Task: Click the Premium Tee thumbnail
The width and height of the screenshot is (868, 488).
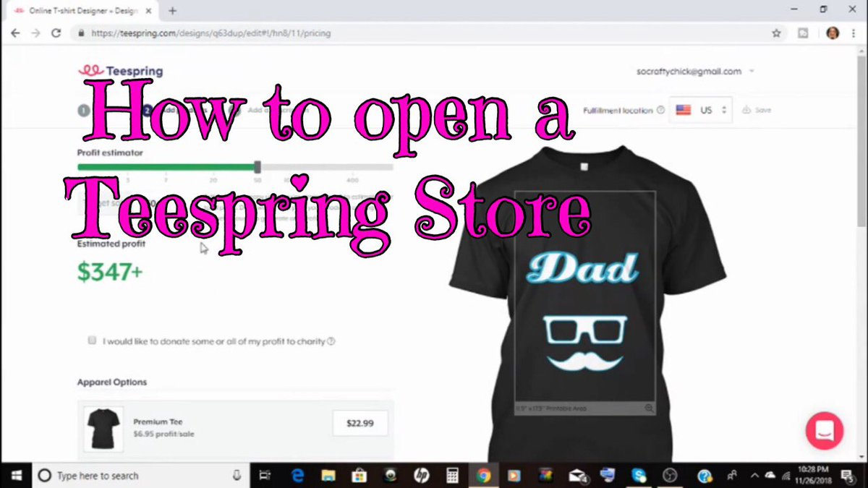Action: click(102, 429)
